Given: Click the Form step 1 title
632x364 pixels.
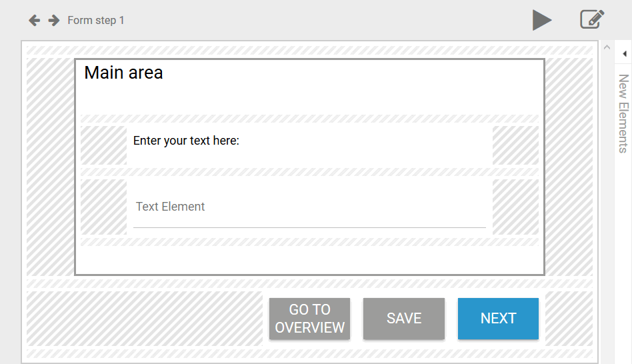Looking at the screenshot, I should pyautogui.click(x=96, y=21).
